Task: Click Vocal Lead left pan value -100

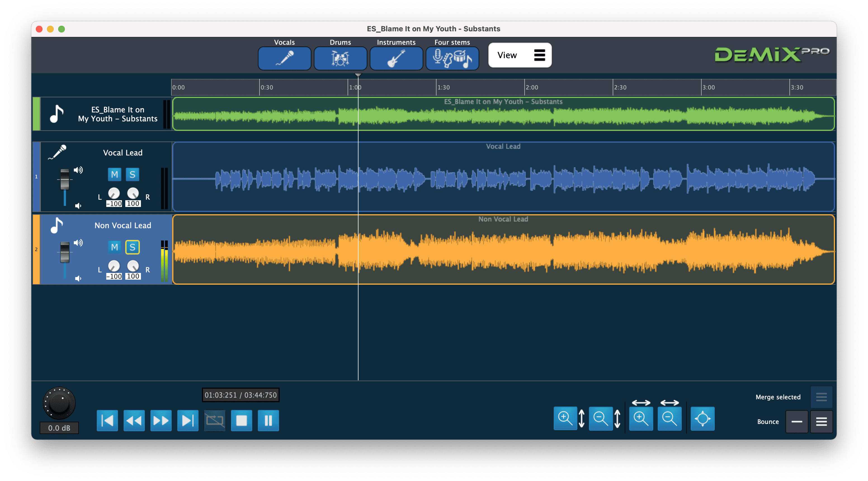Action: 114,204
